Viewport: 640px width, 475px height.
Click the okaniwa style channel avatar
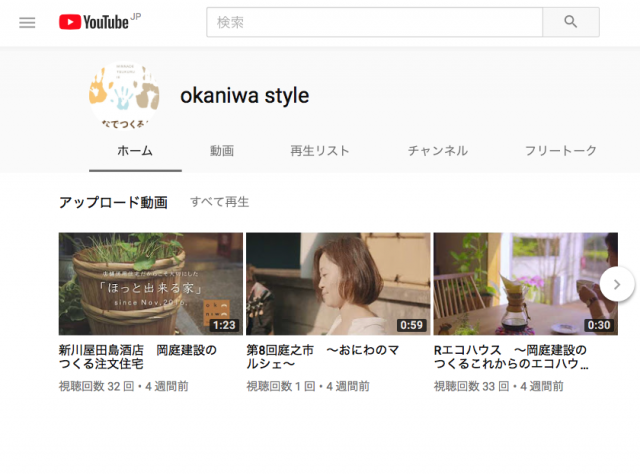tap(124, 95)
